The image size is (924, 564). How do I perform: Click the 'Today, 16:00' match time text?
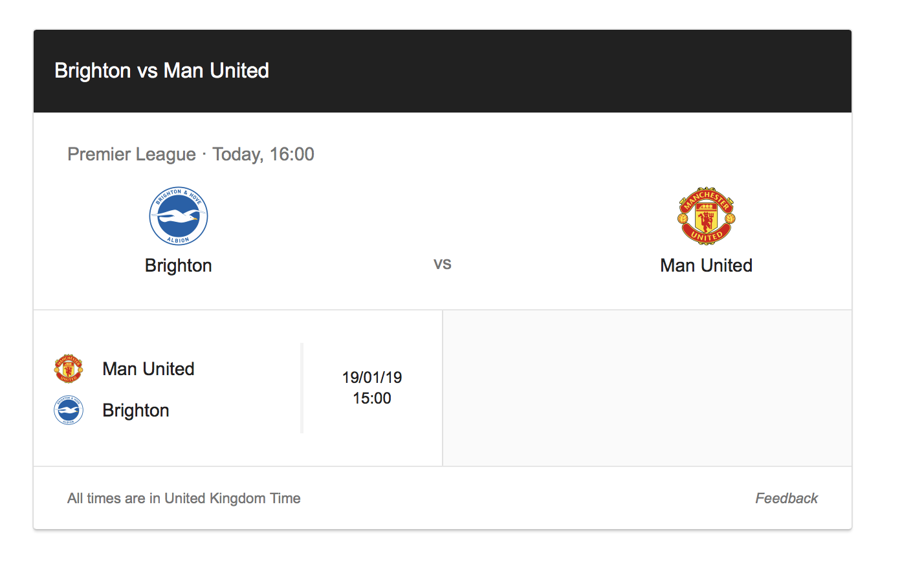(263, 154)
